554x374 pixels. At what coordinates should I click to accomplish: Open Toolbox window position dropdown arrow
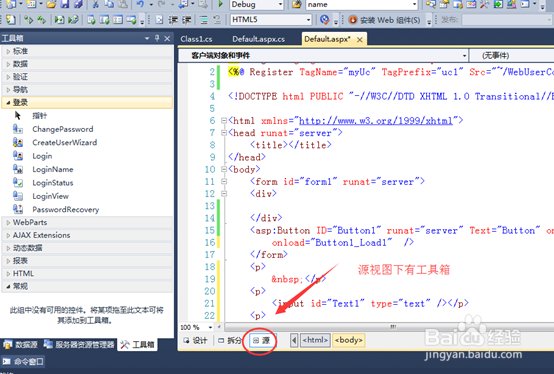[x=147, y=38]
